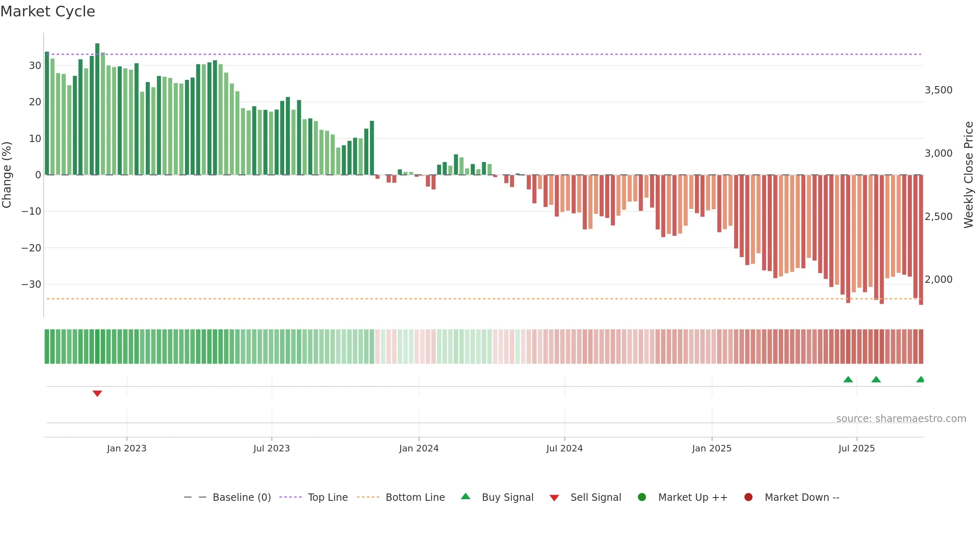
Task: Click the Jul 2024 x-axis label
Action: [565, 449]
